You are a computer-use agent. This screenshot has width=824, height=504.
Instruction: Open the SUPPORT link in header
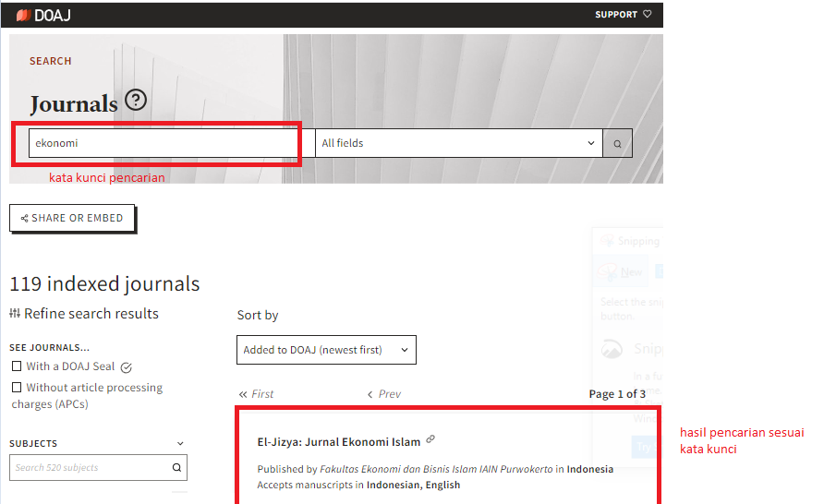(x=616, y=15)
